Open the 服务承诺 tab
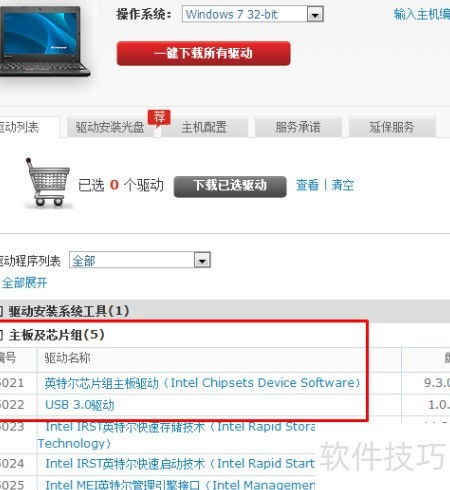Screen dimensions: 450x490 298,127
